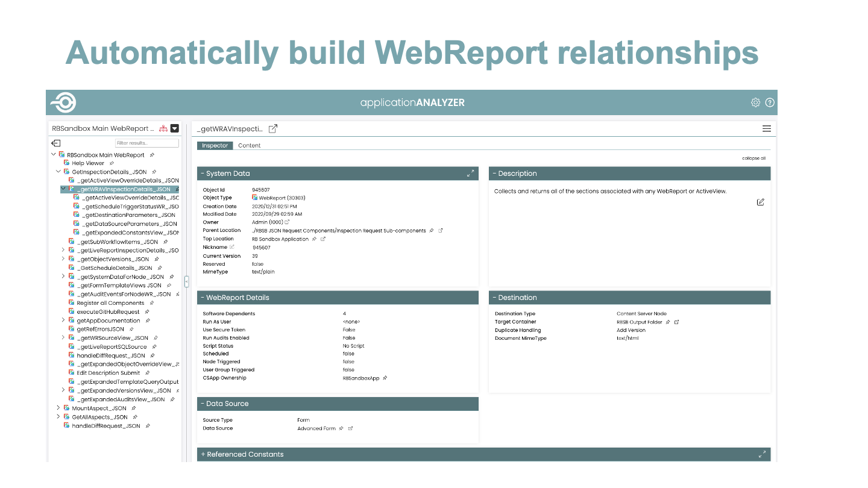Viewport: 868px width, 488px height.
Task: Switch to the Content tab
Action: pos(250,145)
